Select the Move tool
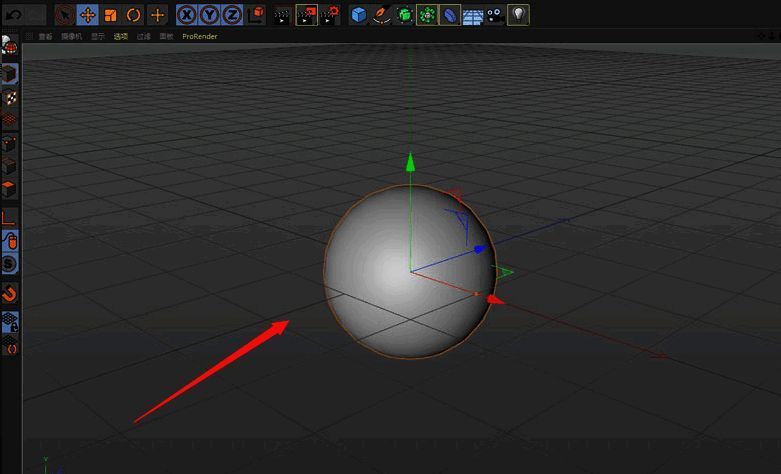This screenshot has height=474, width=781. pyautogui.click(x=87, y=15)
